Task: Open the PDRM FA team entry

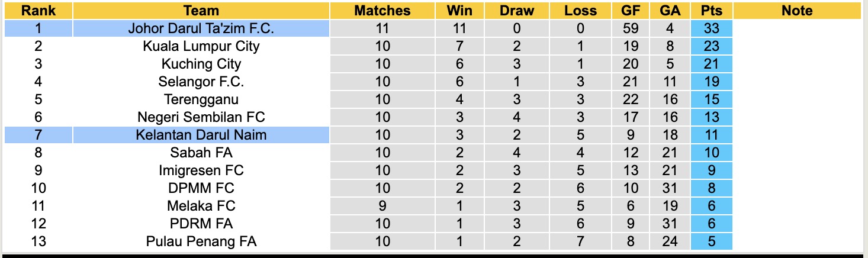Action: pos(201,224)
